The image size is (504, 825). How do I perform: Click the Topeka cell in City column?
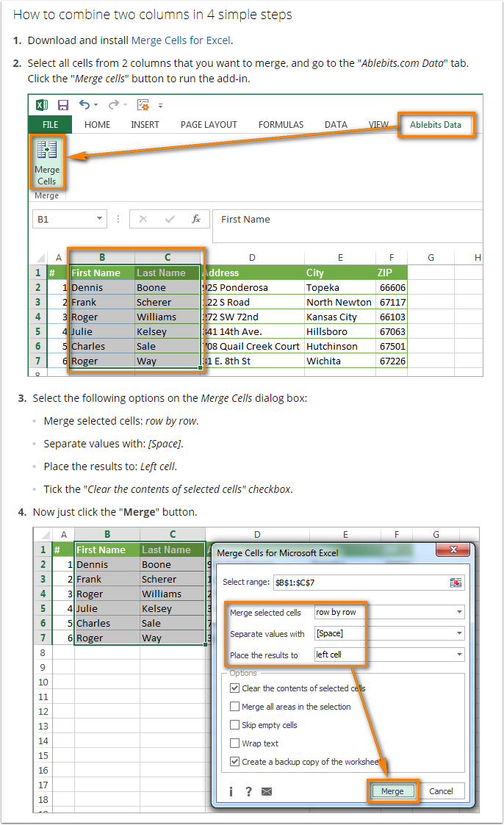(x=340, y=288)
